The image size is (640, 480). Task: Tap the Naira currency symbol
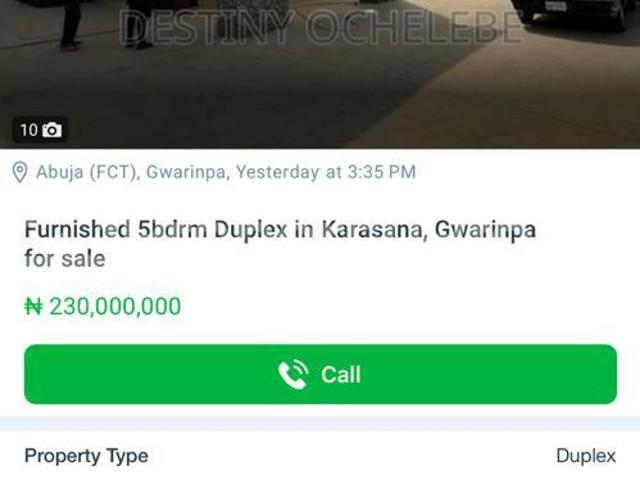coord(33,306)
